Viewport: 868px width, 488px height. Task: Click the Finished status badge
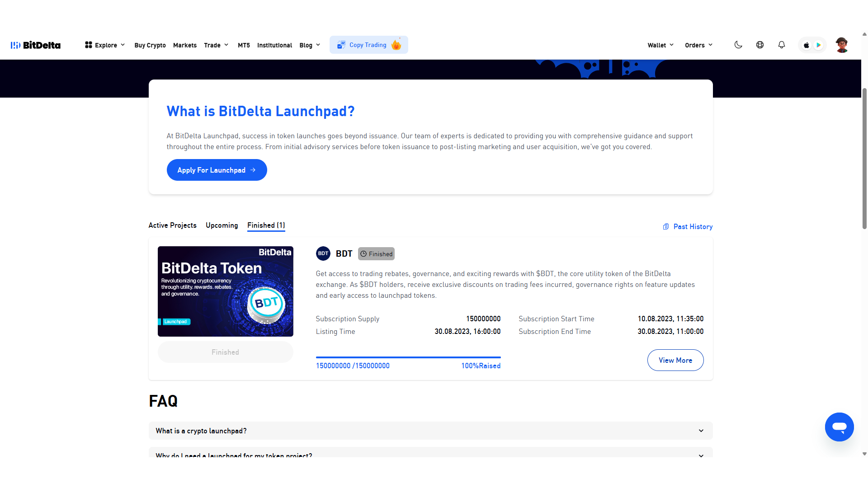pos(376,254)
